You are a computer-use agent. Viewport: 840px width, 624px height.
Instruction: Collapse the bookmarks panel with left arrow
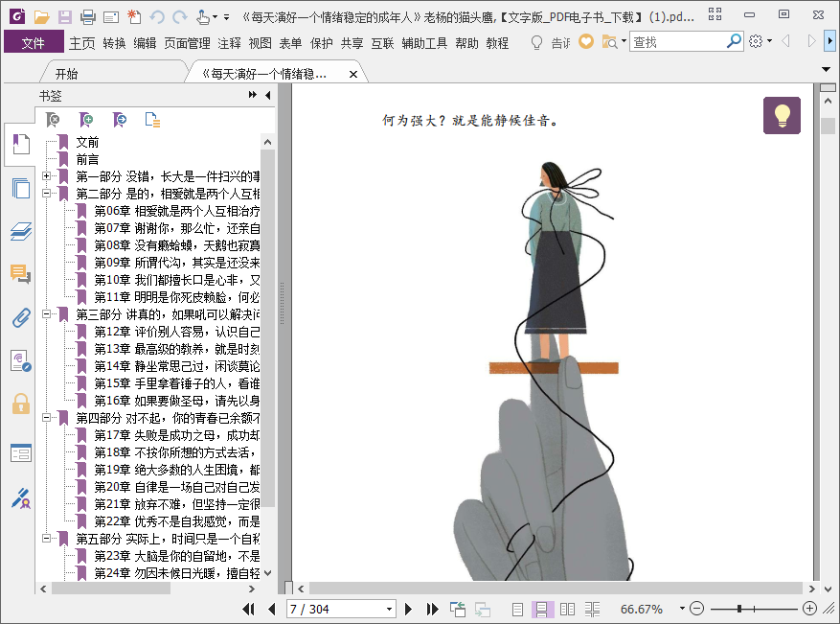tap(268, 95)
